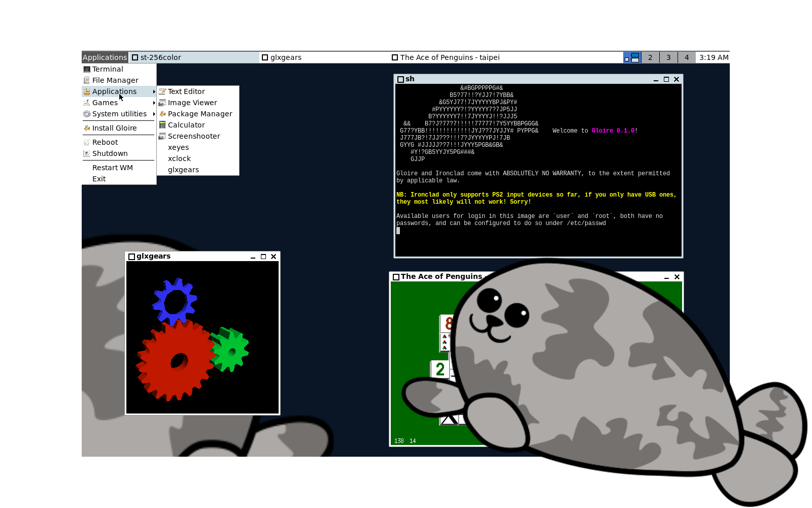
Task: Click the Games joystick icon
Action: point(87,102)
